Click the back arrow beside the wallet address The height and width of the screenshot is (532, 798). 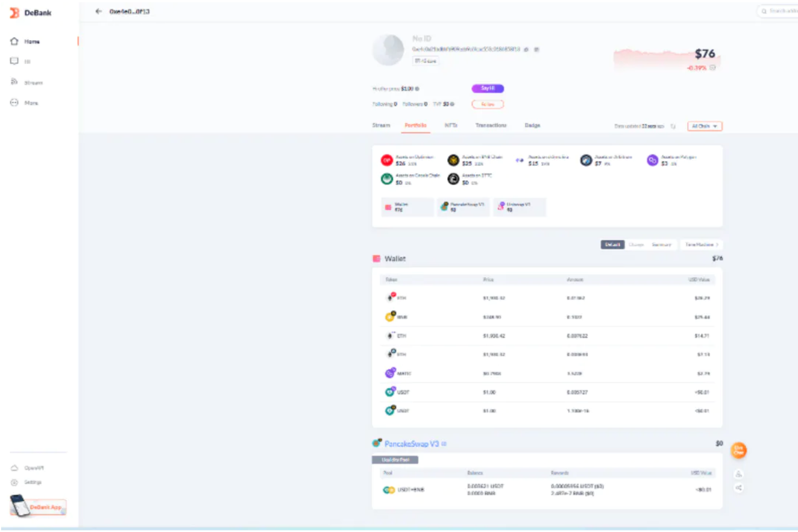click(x=98, y=12)
